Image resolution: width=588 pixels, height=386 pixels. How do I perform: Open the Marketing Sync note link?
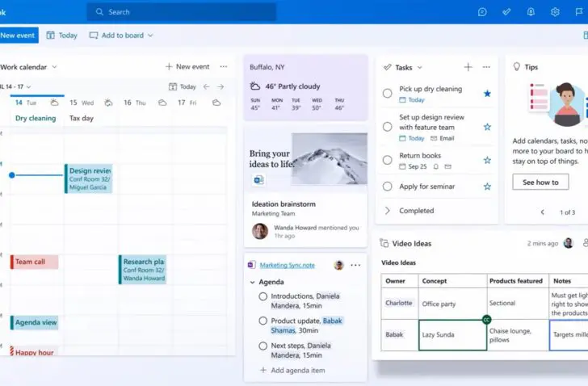click(x=288, y=266)
